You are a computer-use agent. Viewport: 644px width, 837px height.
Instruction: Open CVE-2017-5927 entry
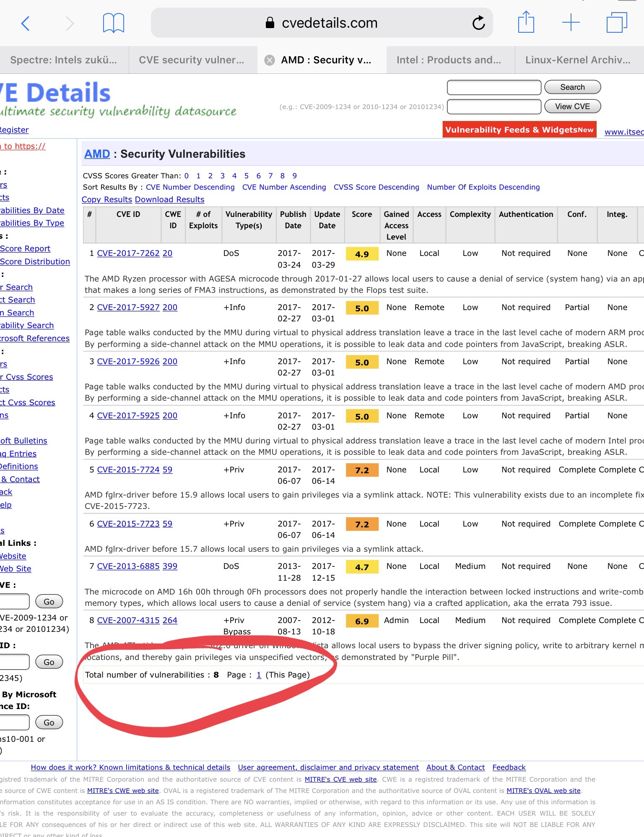click(128, 308)
